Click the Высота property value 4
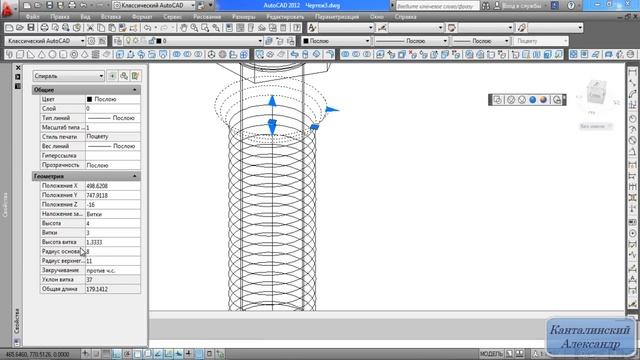Image resolution: width=640 pixels, height=360 pixels. (113, 223)
